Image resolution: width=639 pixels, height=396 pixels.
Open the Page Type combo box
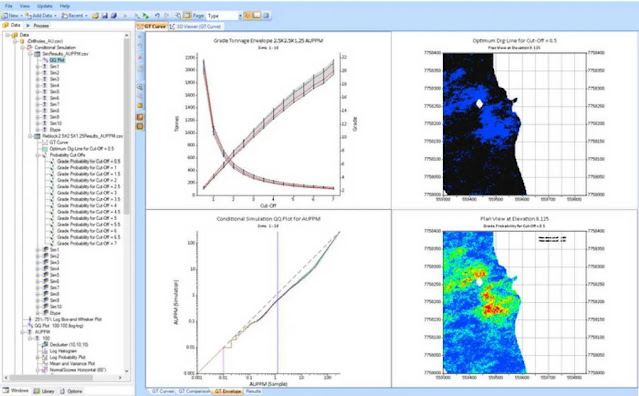coord(224,15)
